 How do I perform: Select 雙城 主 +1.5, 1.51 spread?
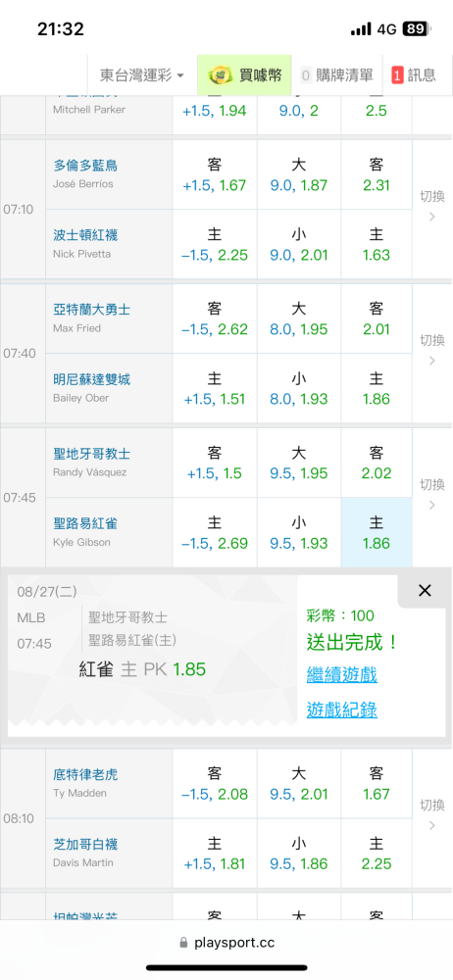tap(215, 388)
